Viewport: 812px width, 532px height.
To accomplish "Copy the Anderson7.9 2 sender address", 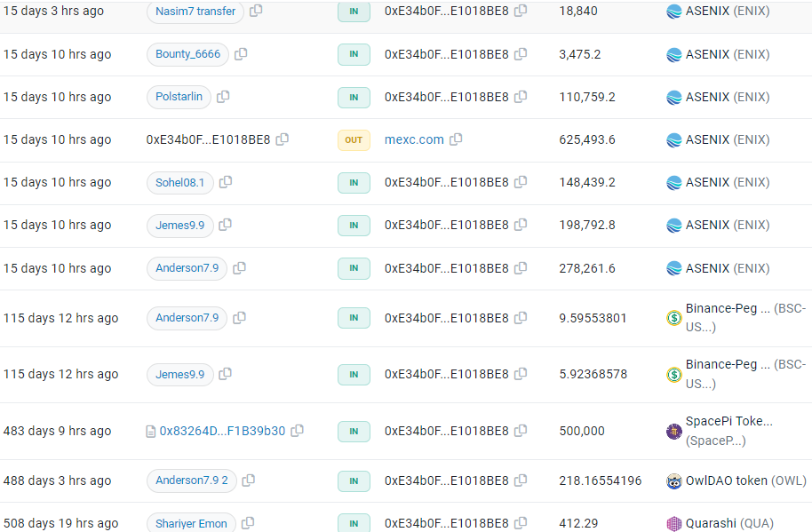I will coord(249,480).
